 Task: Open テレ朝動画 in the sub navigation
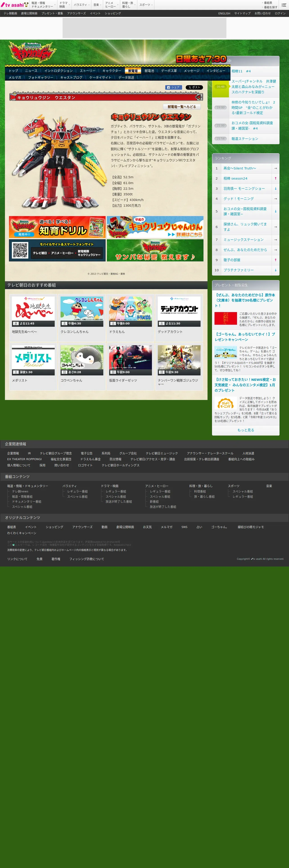[10, 14]
